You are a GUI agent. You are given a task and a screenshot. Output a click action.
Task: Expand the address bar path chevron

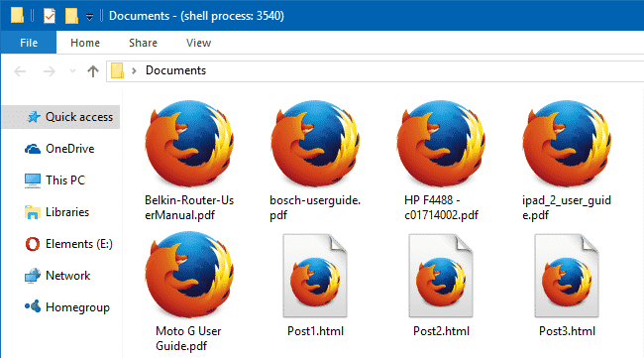[134, 70]
